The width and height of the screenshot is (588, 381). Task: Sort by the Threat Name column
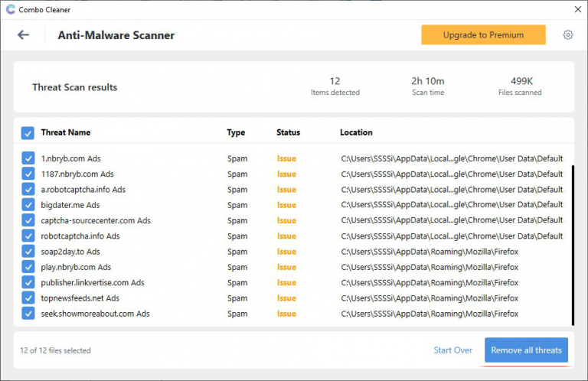[x=65, y=132]
